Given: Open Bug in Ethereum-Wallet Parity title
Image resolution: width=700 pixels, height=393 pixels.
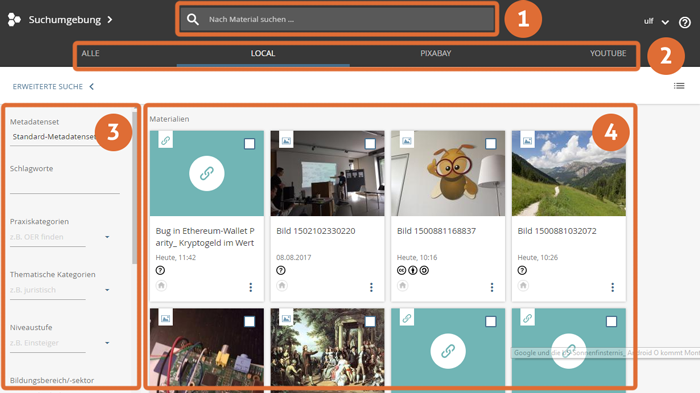Looking at the screenshot, I should pyautogui.click(x=205, y=237).
